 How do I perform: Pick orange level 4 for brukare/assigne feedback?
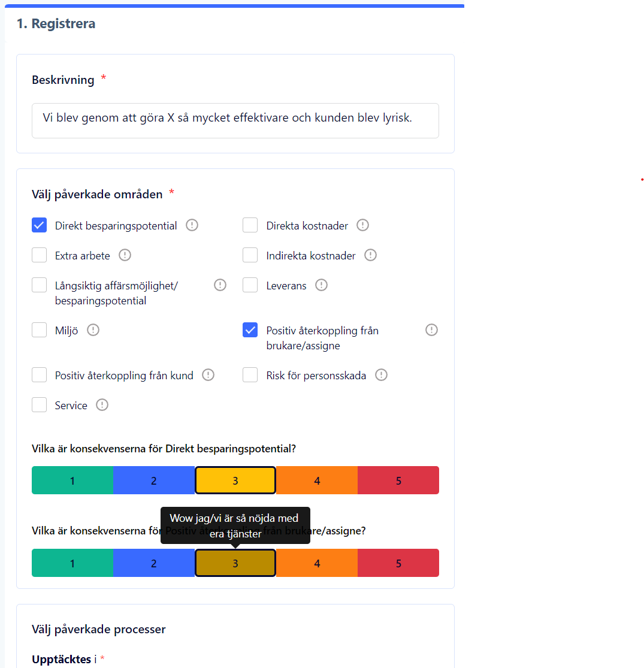click(317, 563)
